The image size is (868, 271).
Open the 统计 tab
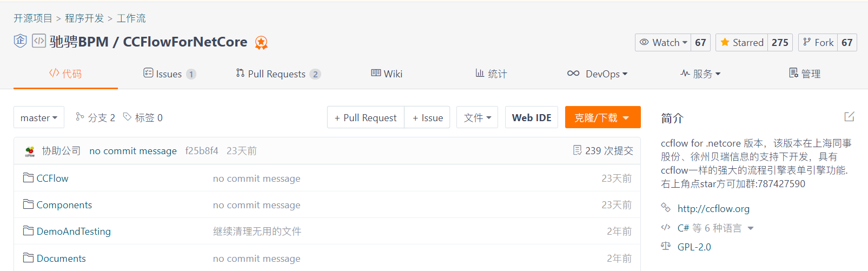pos(491,74)
